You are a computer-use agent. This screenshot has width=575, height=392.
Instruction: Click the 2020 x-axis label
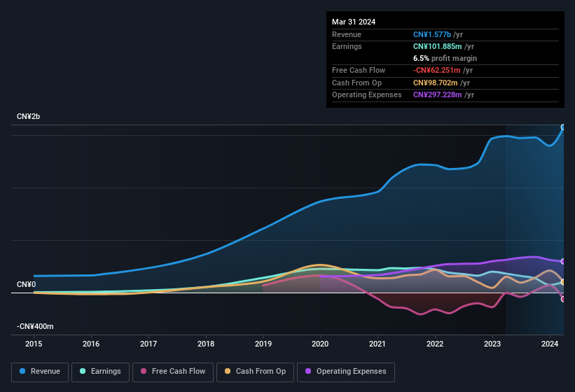tap(320, 344)
